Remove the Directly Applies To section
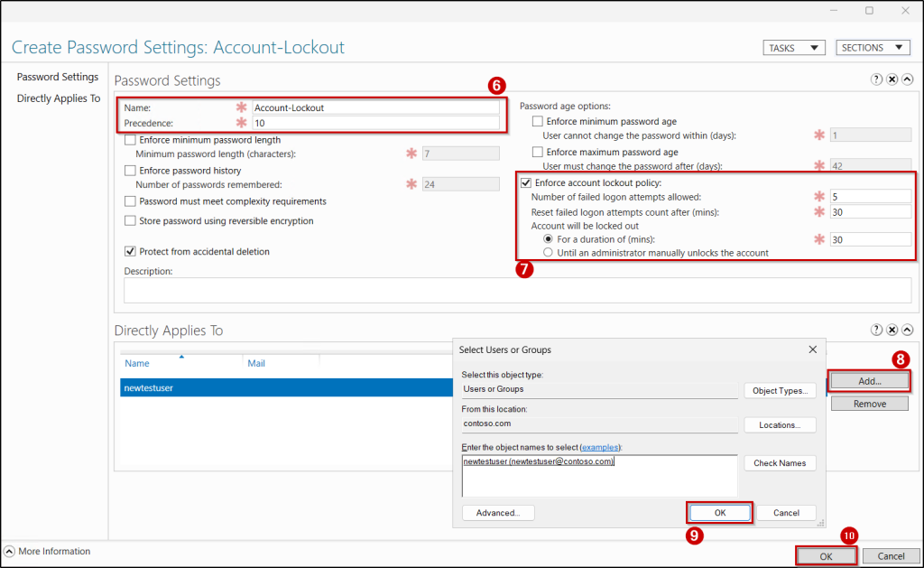This screenshot has width=924, height=568. tap(892, 330)
